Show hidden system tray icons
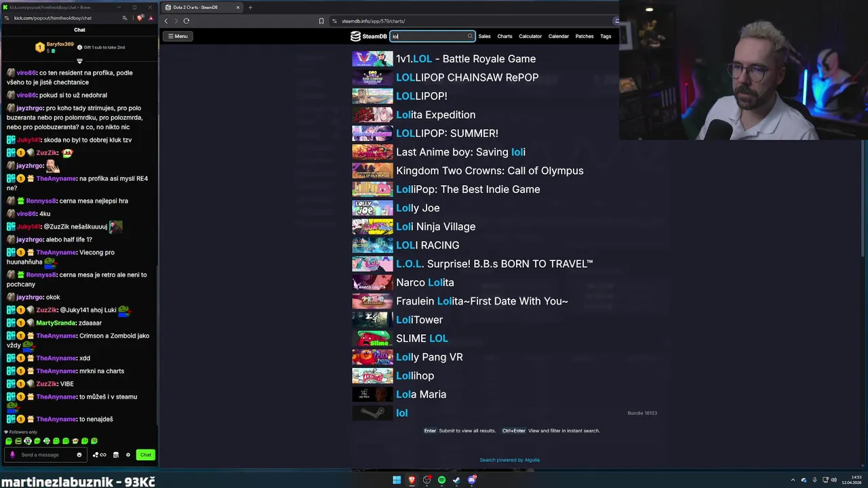This screenshot has height=488, width=868. (793, 480)
